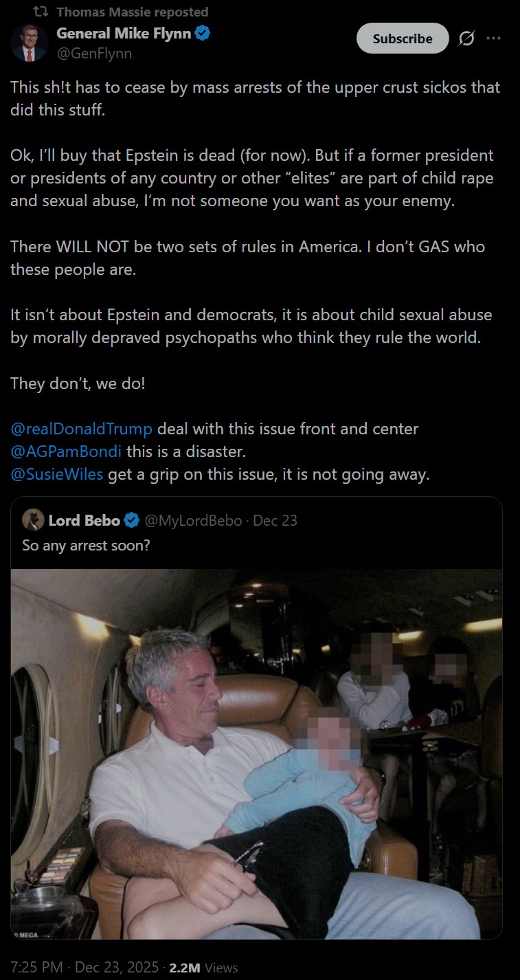This screenshot has width=520, height=980.
Task: Click the Lord Bebo display name
Action: (x=84, y=520)
